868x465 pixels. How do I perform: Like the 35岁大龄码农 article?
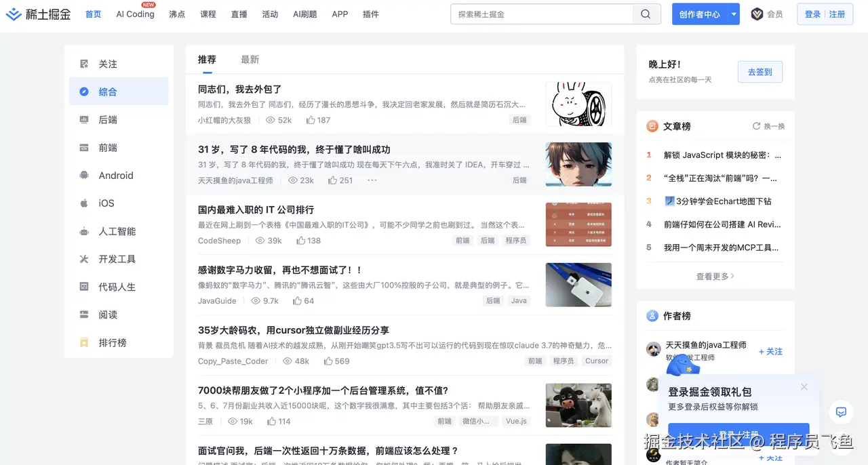pyautogui.click(x=336, y=361)
